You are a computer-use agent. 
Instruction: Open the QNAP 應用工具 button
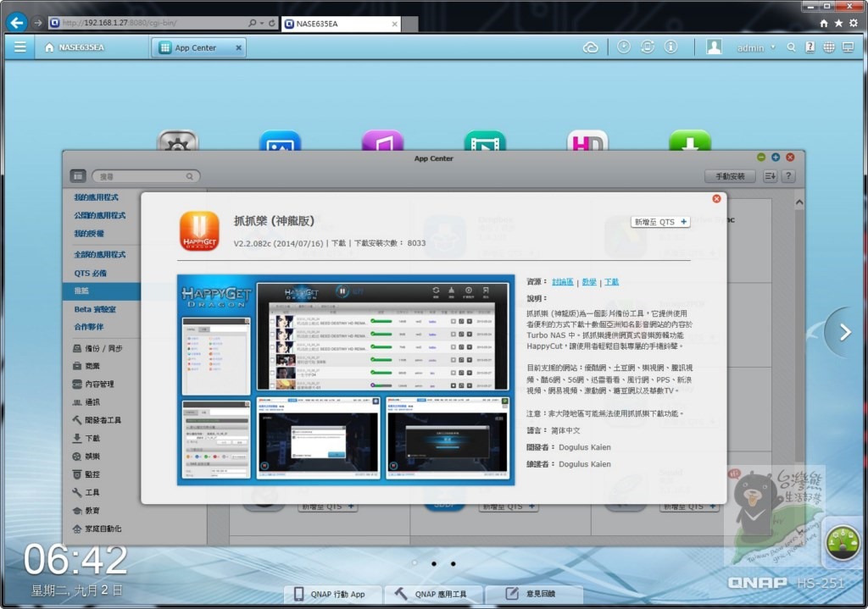pos(433,594)
